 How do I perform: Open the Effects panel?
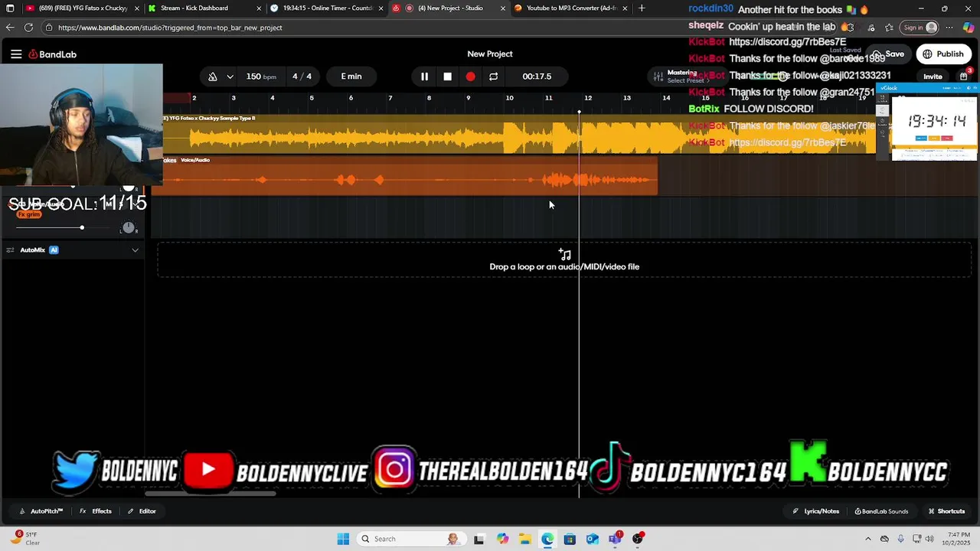(96, 511)
